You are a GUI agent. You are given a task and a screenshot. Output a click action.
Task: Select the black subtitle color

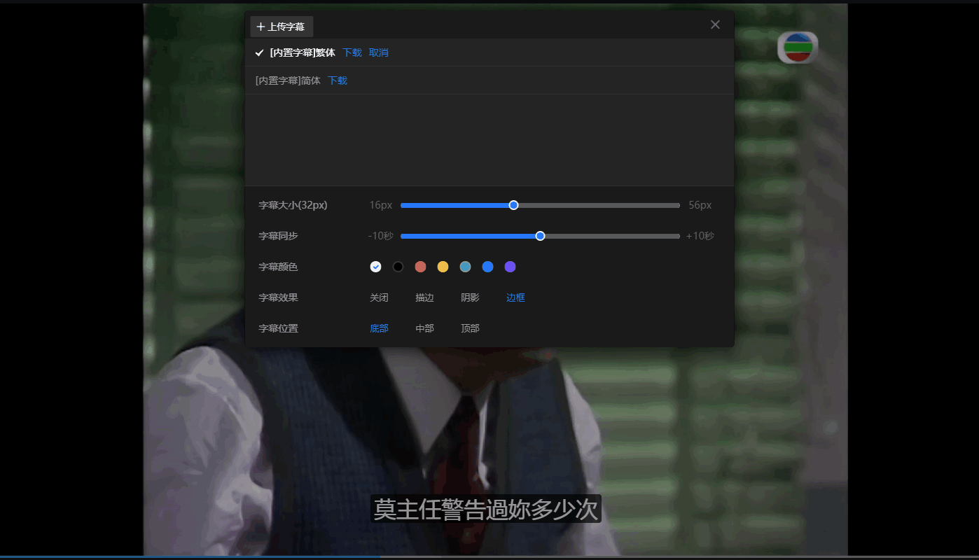(x=398, y=267)
